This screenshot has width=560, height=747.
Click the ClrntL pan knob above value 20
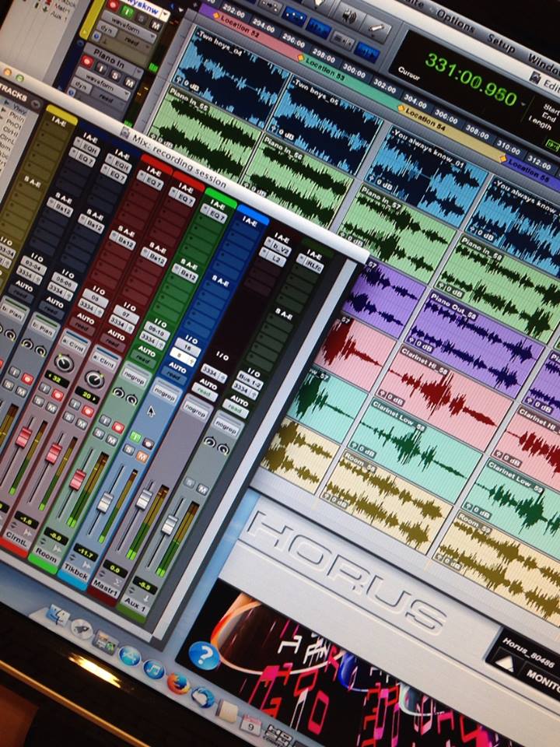click(x=94, y=379)
